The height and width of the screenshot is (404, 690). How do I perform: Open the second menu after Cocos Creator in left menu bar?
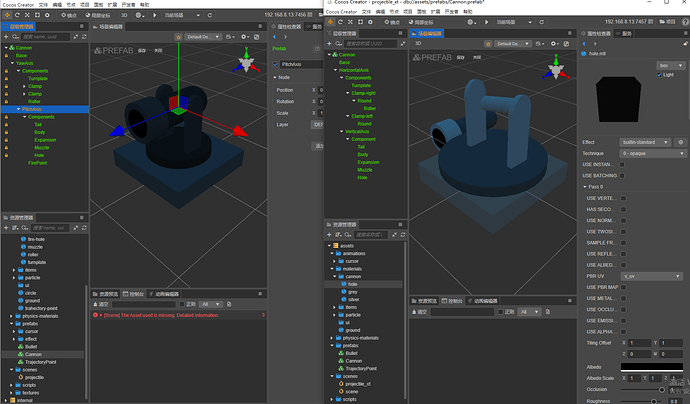[57, 4]
